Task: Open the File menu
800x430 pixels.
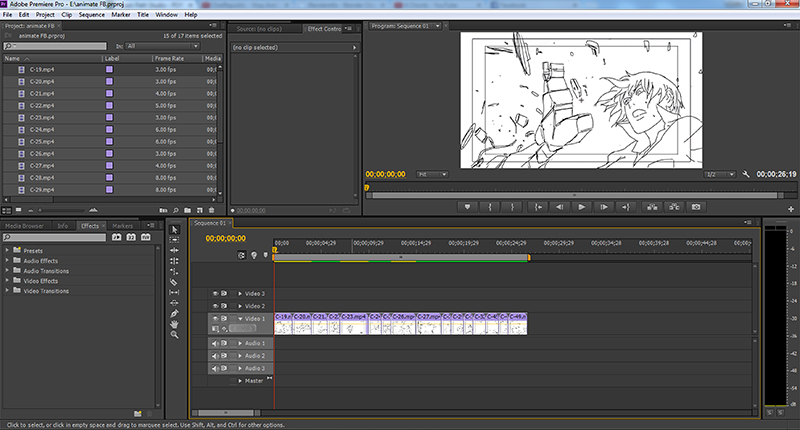Action: [x=8, y=15]
